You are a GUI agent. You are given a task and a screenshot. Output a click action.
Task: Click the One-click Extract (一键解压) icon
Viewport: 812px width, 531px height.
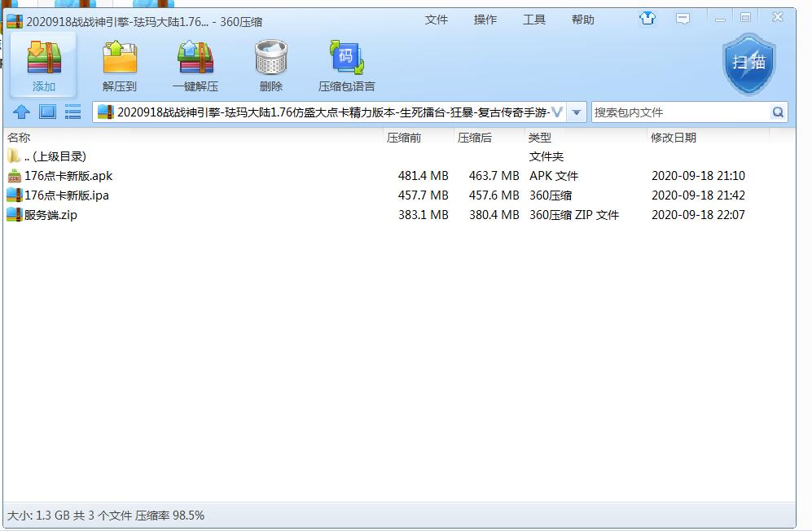(195, 65)
